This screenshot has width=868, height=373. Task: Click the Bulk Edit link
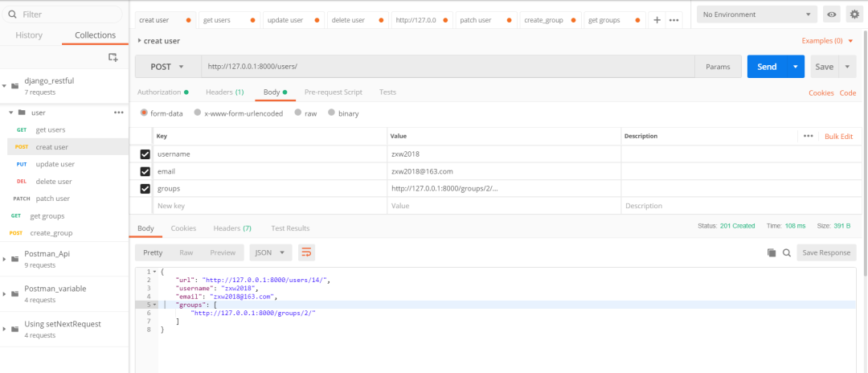click(838, 136)
